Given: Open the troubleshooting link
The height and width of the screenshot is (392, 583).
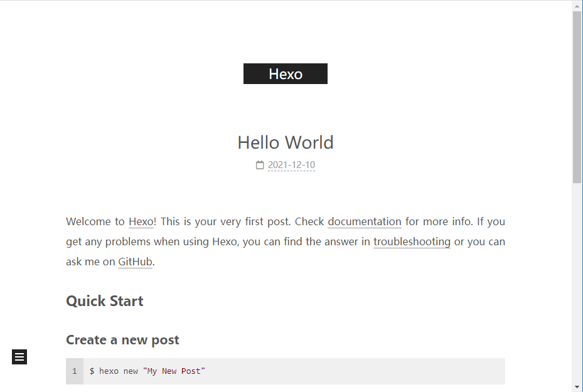Looking at the screenshot, I should click(x=412, y=241).
